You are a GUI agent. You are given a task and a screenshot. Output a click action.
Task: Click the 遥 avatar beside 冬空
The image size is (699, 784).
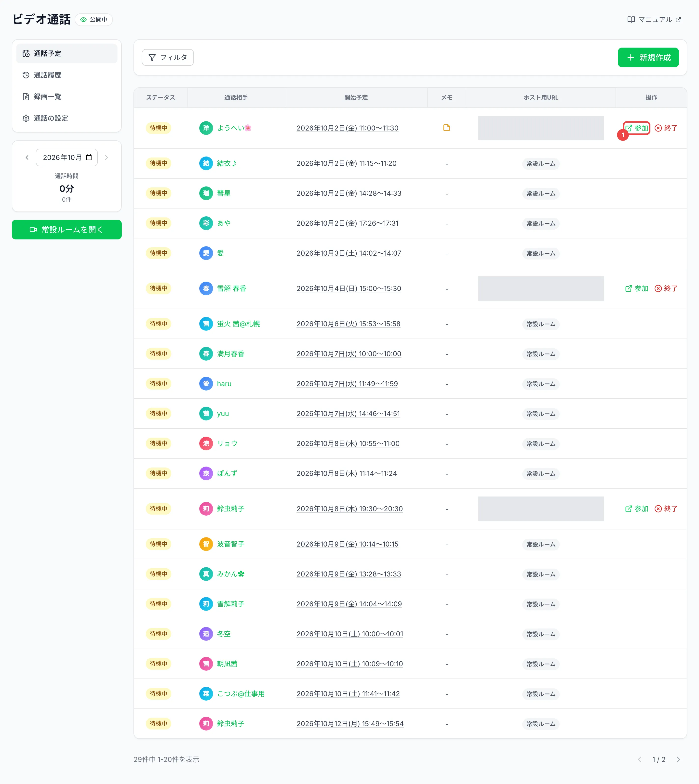pos(206,634)
